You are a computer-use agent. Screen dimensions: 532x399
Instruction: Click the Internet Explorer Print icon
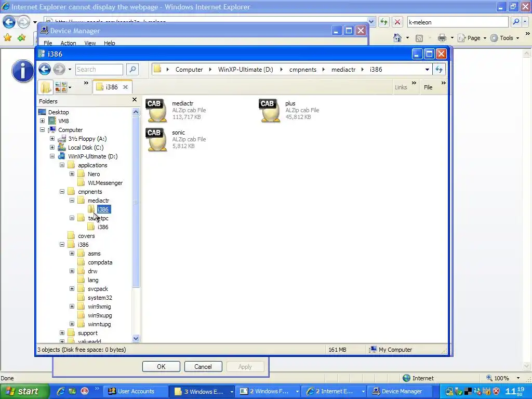(x=442, y=37)
